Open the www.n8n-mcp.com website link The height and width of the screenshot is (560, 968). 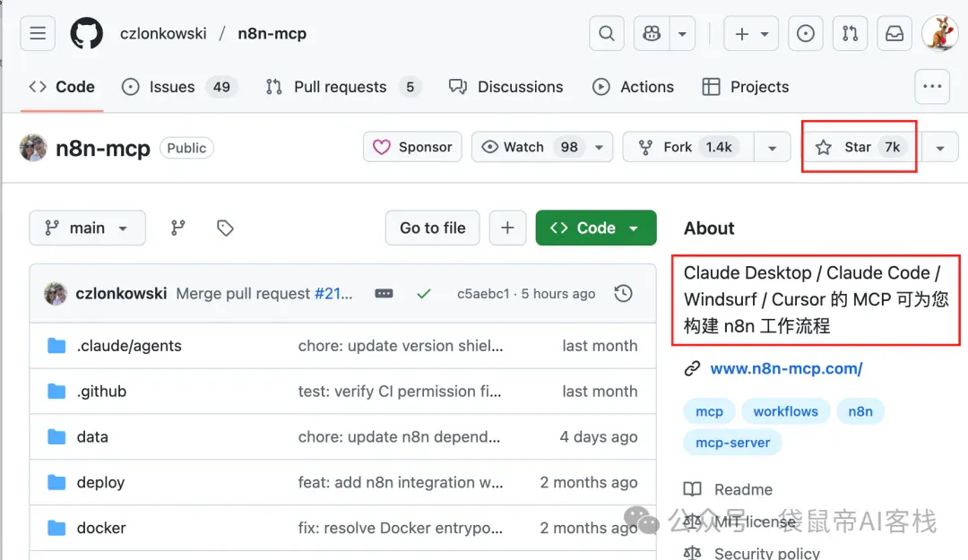click(x=786, y=368)
